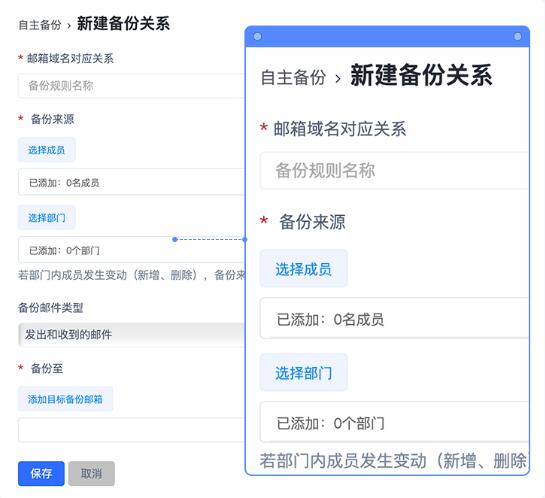
Task: Click the empty target mailbox field
Action: click(x=131, y=430)
